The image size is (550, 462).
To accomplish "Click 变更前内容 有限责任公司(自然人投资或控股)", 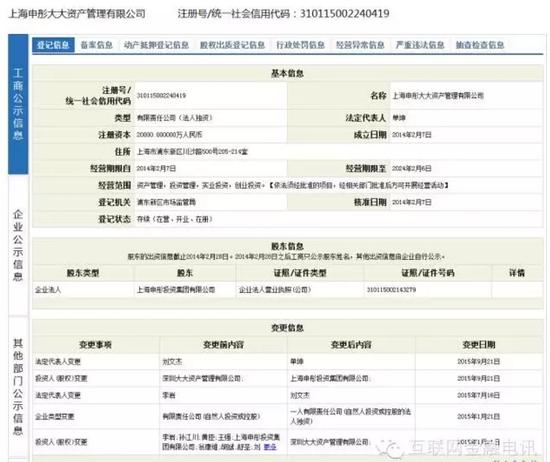I will [211, 416].
